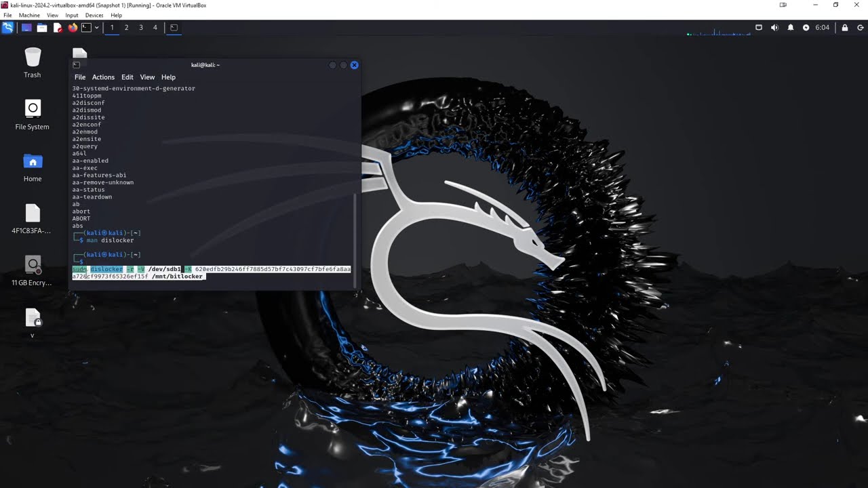
Task: Launch Firefox from the panel
Action: (x=73, y=28)
